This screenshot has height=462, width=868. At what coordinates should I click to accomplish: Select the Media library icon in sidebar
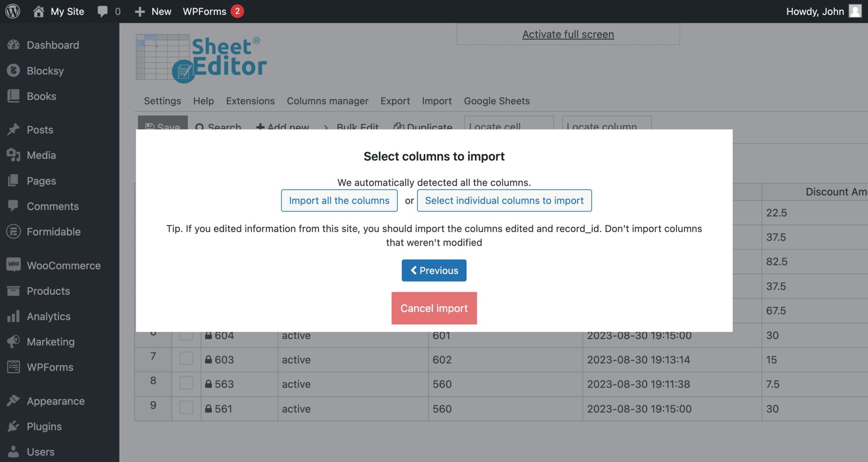click(x=13, y=155)
